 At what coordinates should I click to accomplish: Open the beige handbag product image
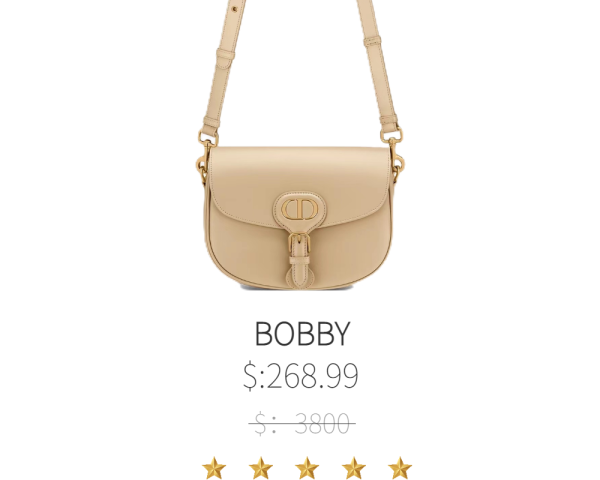pyautogui.click(x=300, y=145)
